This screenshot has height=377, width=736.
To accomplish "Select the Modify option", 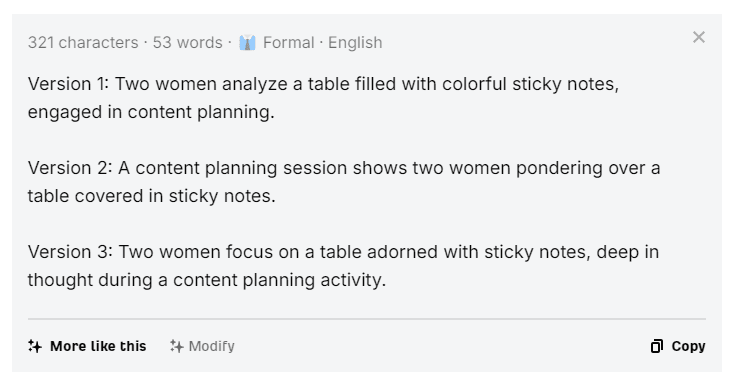I will pyautogui.click(x=202, y=346).
